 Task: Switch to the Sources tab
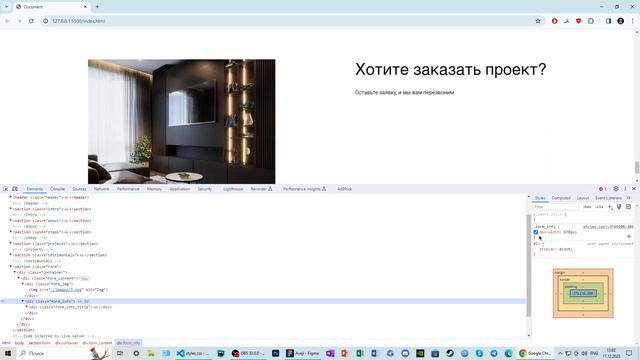(x=79, y=189)
